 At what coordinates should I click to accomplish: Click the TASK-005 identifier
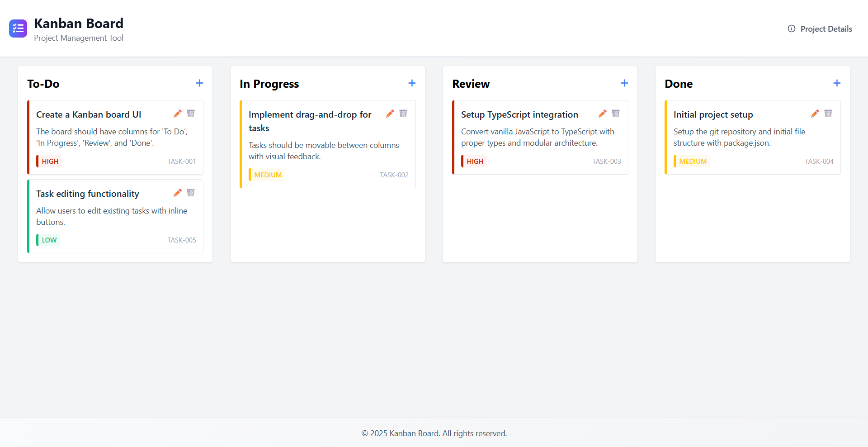click(182, 240)
